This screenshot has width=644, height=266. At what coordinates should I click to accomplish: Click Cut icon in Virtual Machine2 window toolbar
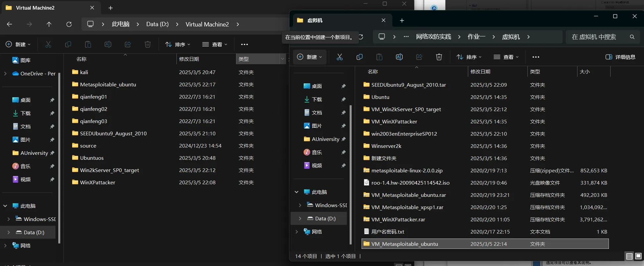[48, 44]
